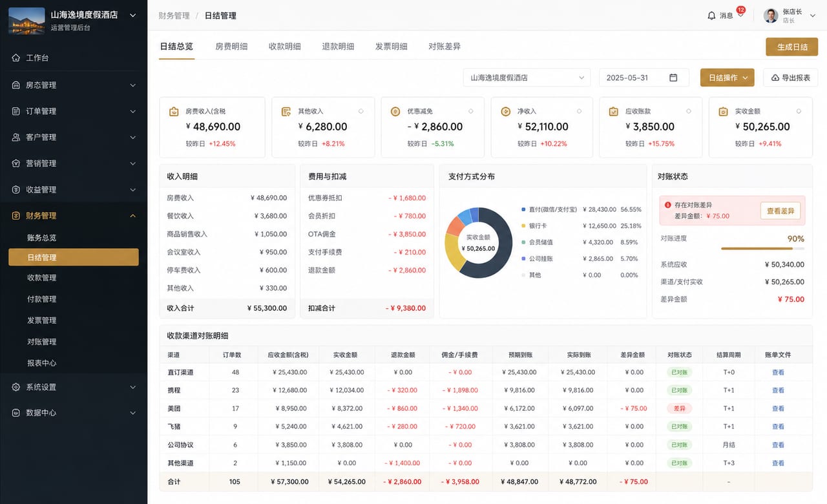Expand the 营销管理 menu chevron
Viewport: 827px width, 504px height.
(x=132, y=163)
